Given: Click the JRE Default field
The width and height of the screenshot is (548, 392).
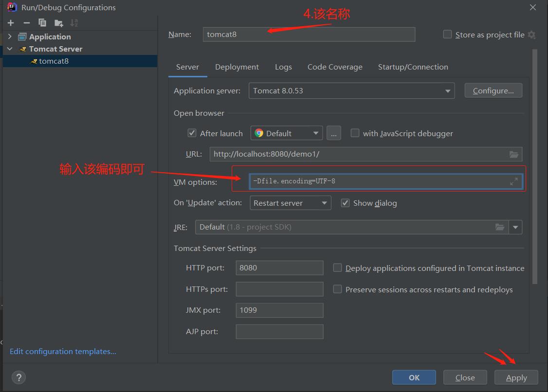Looking at the screenshot, I should [x=351, y=227].
